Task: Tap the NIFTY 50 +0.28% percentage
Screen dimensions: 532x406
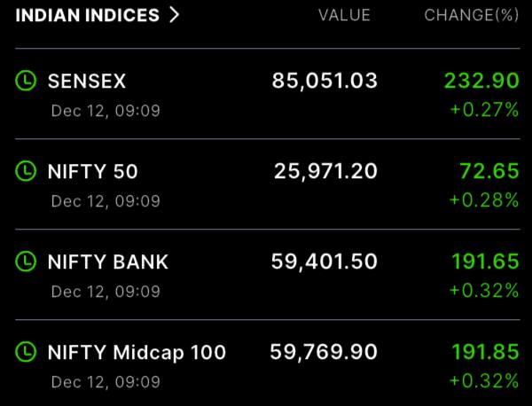Action: click(484, 199)
